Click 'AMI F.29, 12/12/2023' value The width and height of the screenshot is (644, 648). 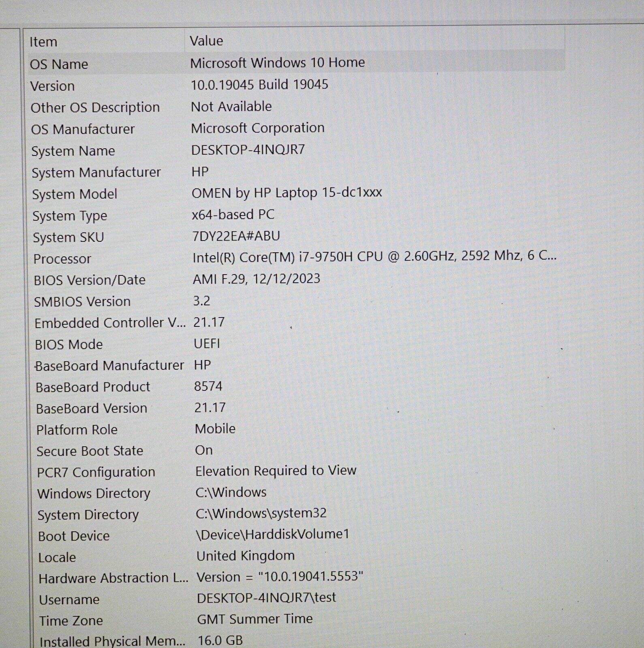click(x=257, y=279)
